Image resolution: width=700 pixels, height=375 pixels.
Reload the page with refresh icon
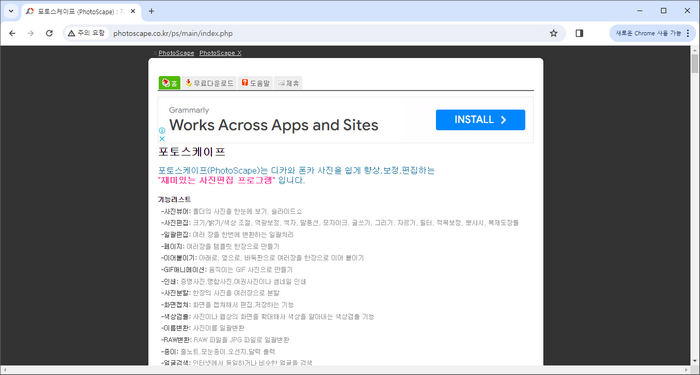(x=50, y=33)
